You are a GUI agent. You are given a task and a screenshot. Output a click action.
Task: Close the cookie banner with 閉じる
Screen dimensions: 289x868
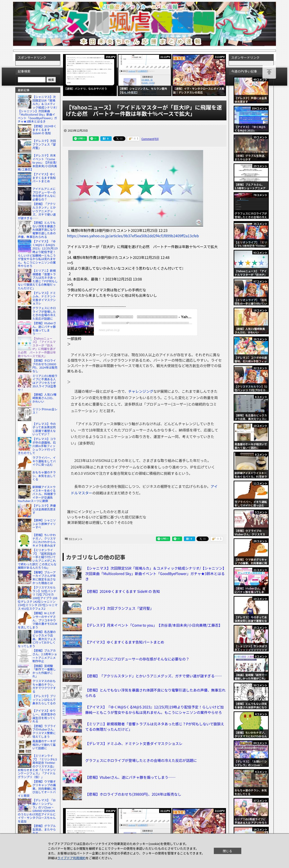coord(227,851)
